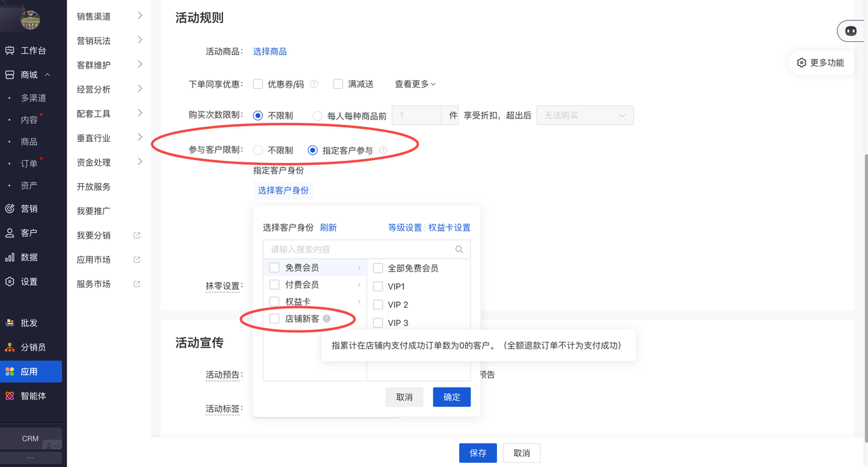
Task: Open 营销 marketing icon in left sidebar
Action: 9,208
